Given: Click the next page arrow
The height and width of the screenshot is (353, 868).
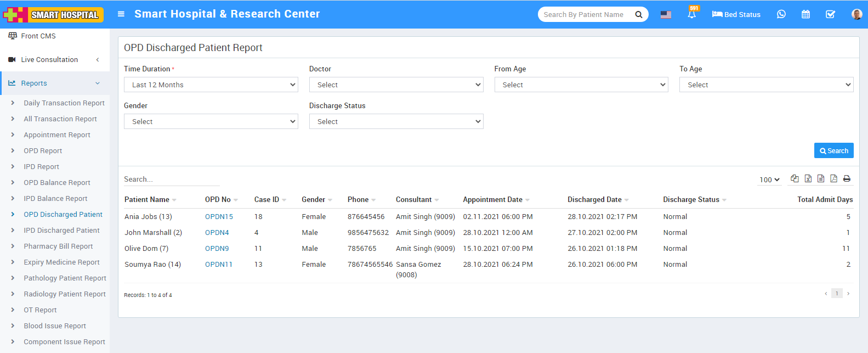Looking at the screenshot, I should click(x=848, y=294).
